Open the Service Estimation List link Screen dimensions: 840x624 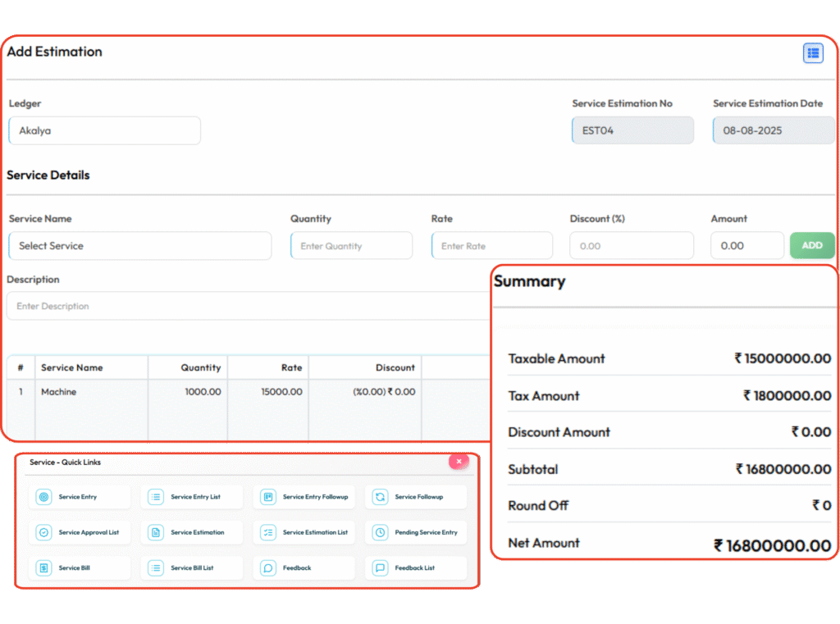[315, 532]
